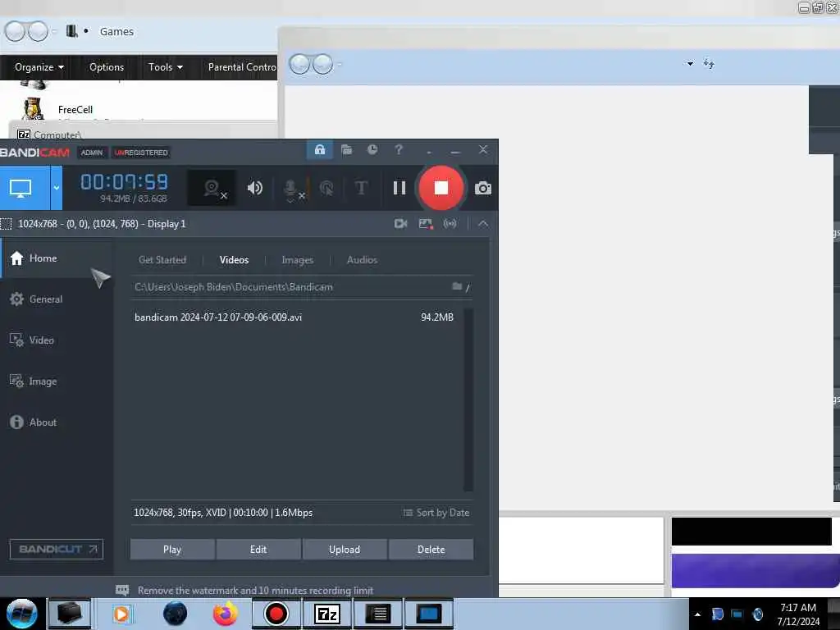Open Firefox from the taskbar
The width and height of the screenshot is (840, 630).
point(226,614)
